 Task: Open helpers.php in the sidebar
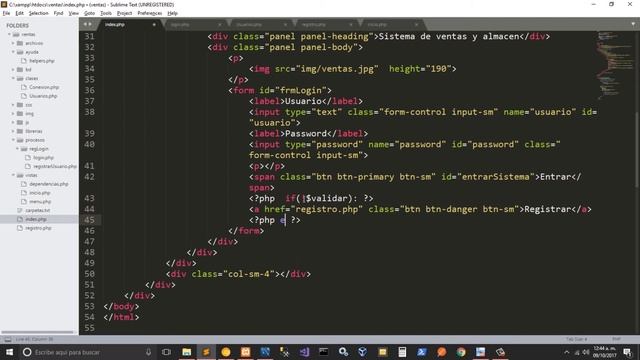point(42,61)
